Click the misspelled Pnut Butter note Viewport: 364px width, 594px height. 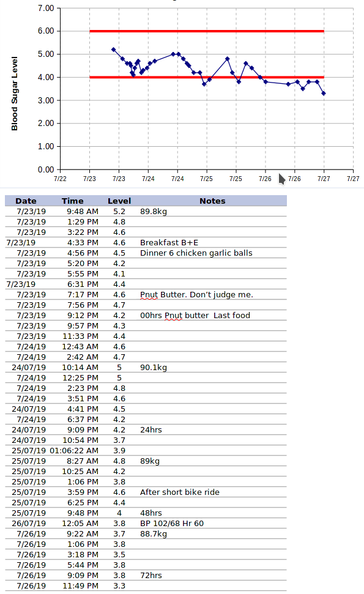196,295
